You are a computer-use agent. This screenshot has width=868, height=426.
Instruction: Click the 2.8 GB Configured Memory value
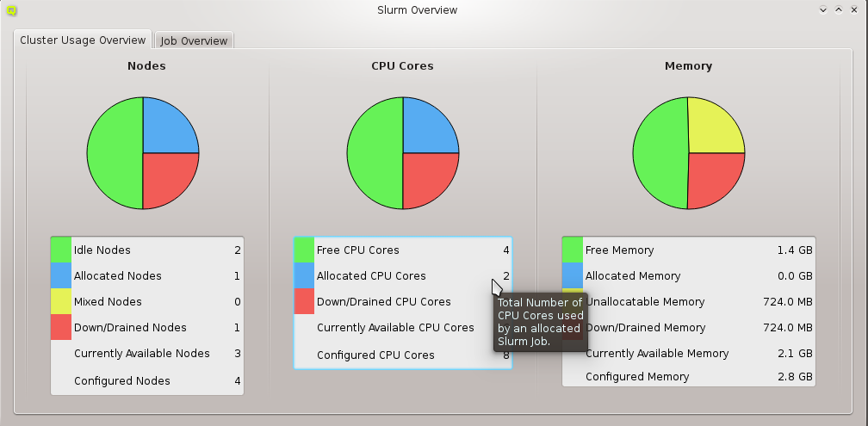[x=795, y=377]
